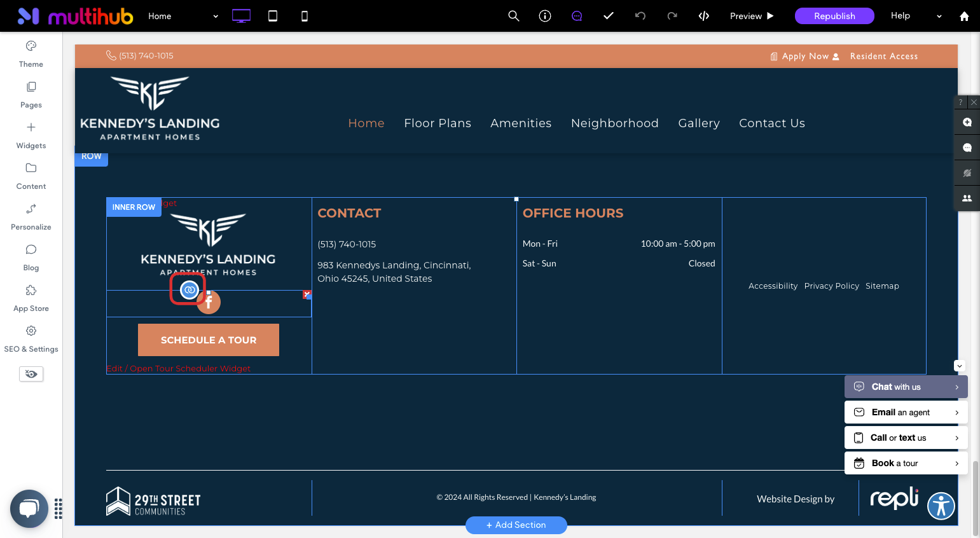
Task: Open the Content panel
Action: point(31,176)
